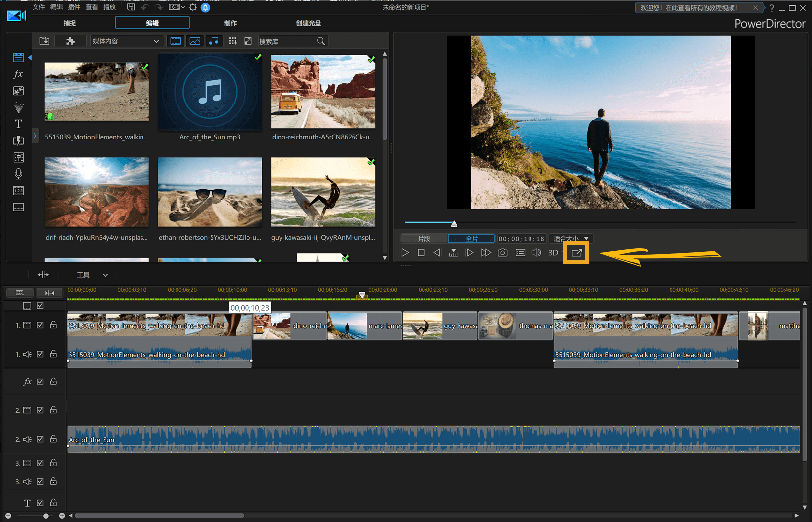Open Voice-Over Recording Room microphone icon
The image size is (812, 522).
click(x=18, y=174)
